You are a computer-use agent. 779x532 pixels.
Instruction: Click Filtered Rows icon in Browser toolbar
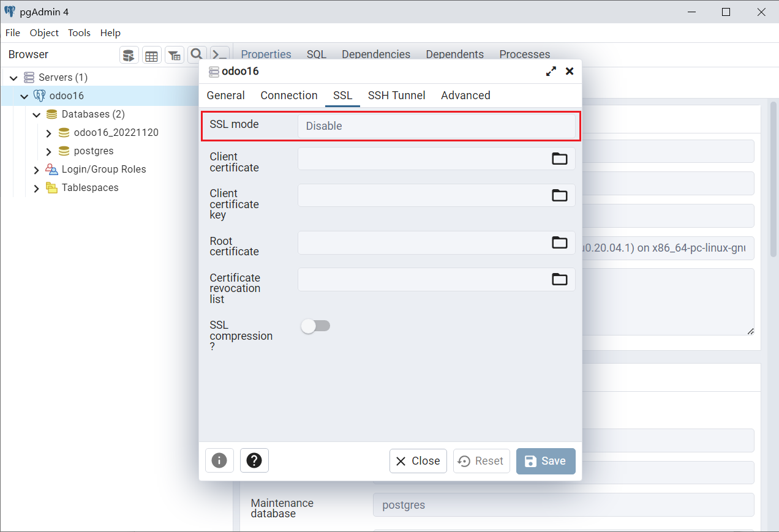pyautogui.click(x=174, y=55)
